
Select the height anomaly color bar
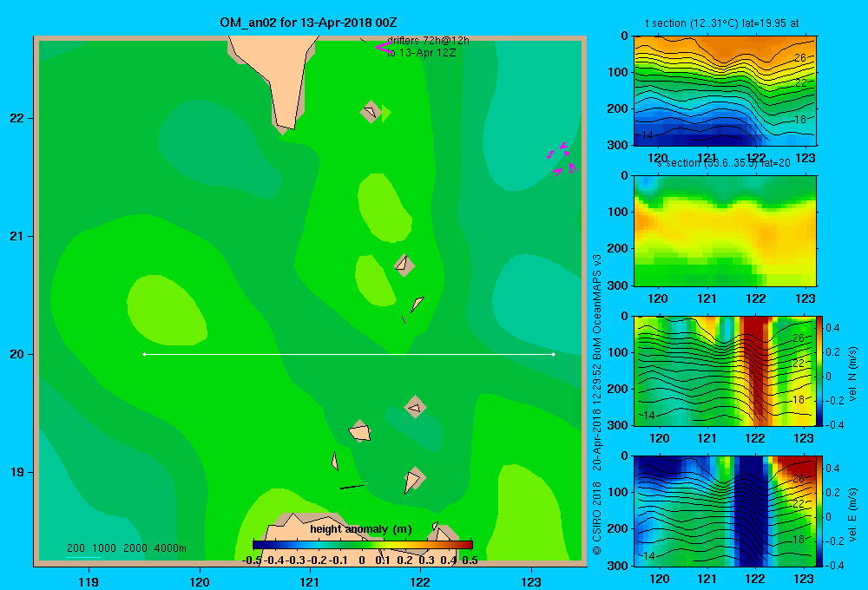[363, 545]
